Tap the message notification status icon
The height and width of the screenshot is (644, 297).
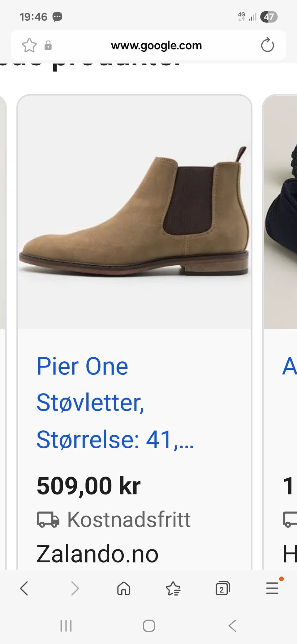[x=57, y=17]
